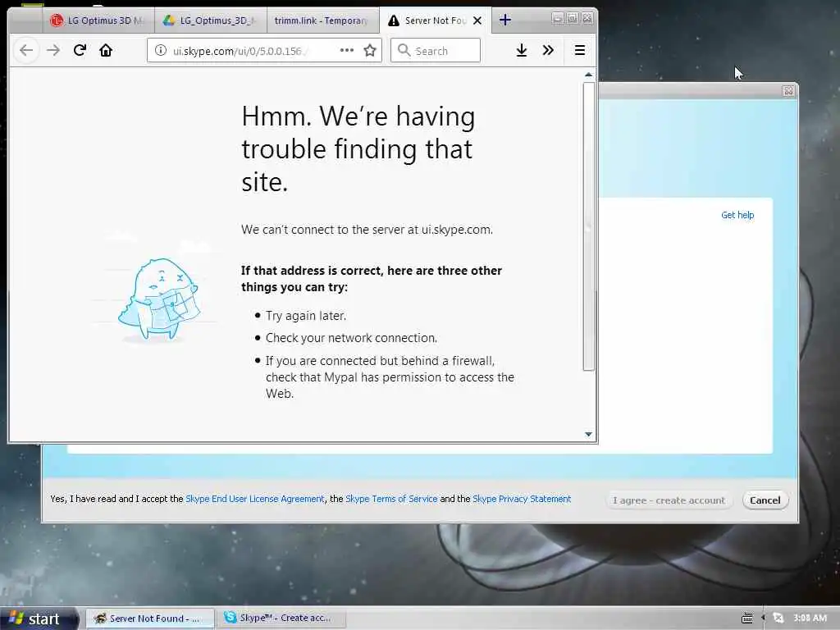
Task: Click the page scrollbar up arrow
Action: pyautogui.click(x=588, y=75)
